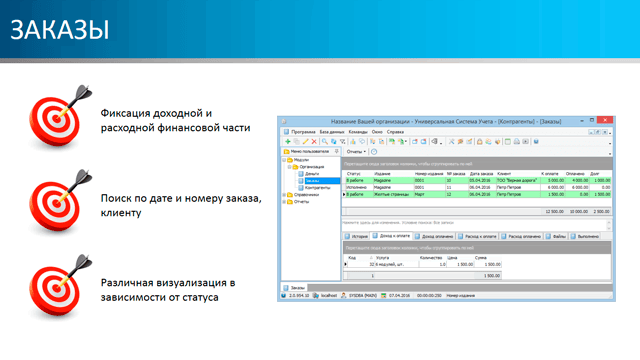The image size is (640, 360).
Task: Open the Отчеты dropdown button
Action: click(x=356, y=151)
